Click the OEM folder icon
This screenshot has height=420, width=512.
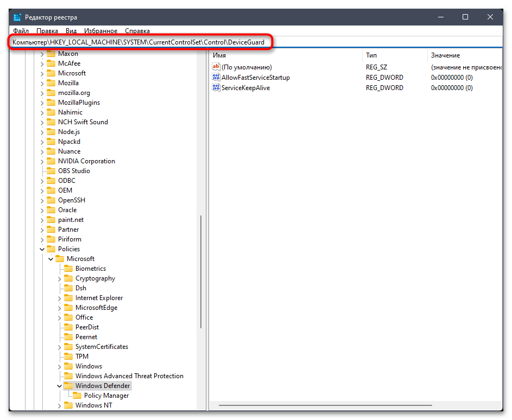(51, 190)
